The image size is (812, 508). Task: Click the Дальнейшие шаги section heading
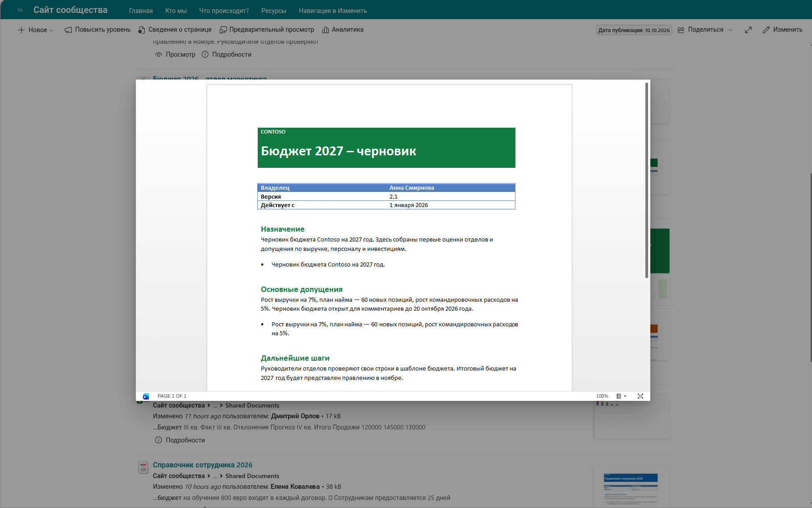(x=295, y=358)
